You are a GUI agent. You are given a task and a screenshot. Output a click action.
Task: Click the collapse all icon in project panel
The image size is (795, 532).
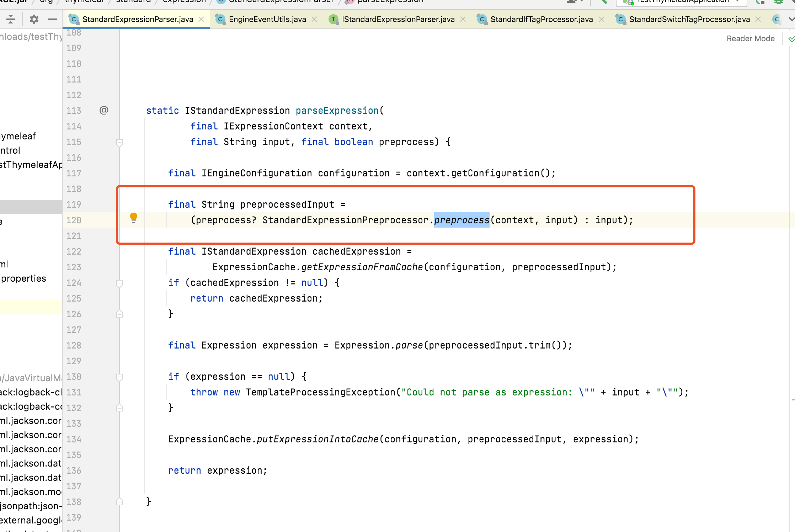[11, 19]
